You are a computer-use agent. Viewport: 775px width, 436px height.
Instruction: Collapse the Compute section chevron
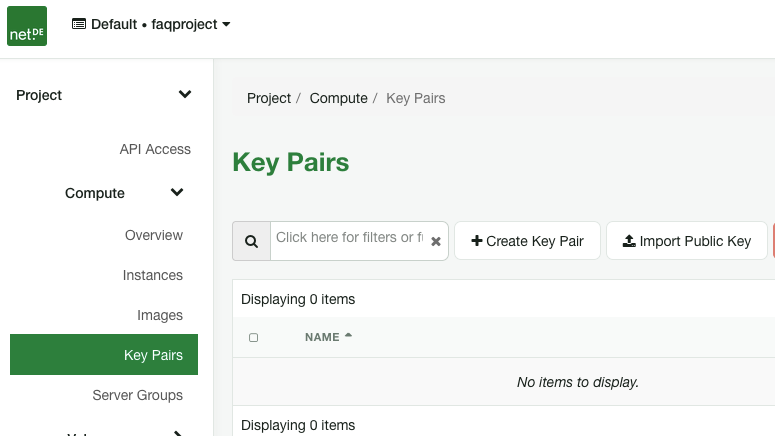[177, 192]
